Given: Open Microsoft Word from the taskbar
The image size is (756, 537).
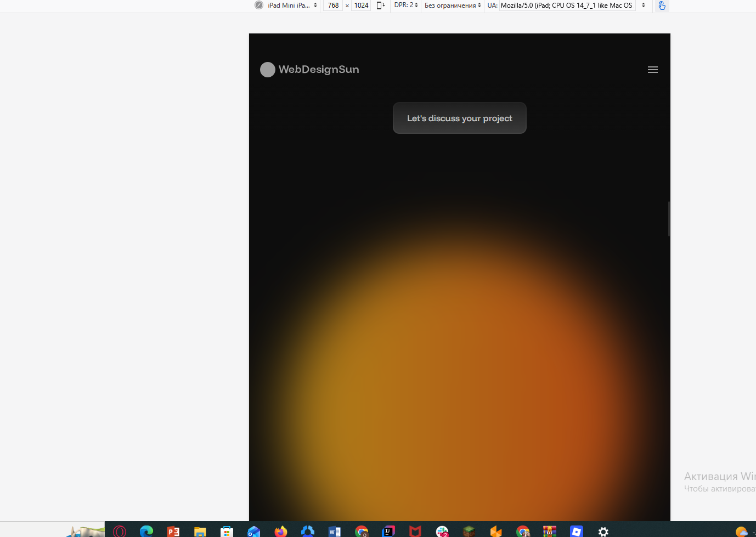Looking at the screenshot, I should 335,531.
